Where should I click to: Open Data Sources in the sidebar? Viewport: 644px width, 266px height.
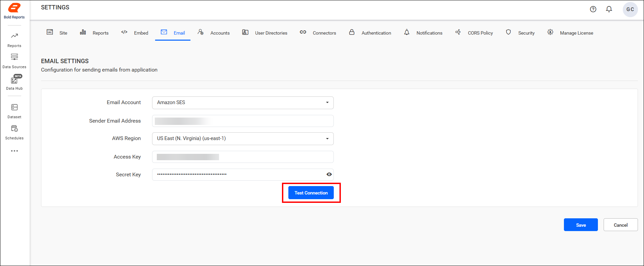(14, 61)
